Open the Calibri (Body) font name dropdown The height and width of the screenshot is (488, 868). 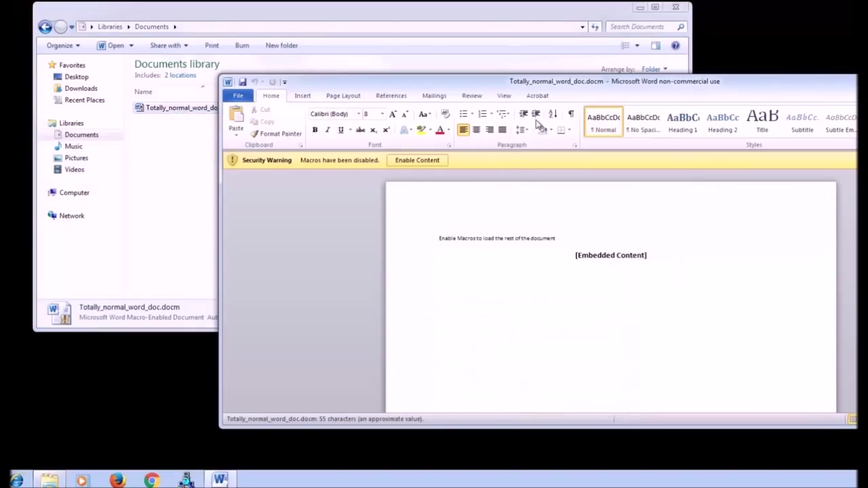click(x=358, y=114)
